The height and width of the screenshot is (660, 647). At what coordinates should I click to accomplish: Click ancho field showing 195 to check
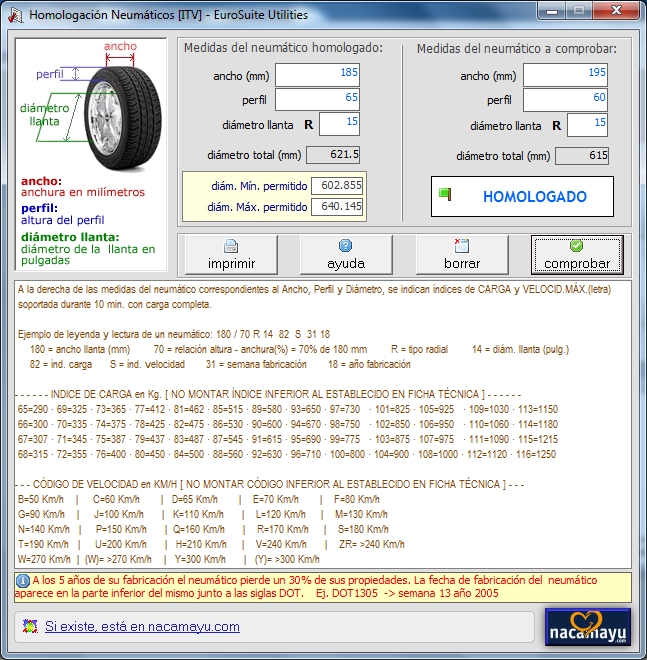coord(565,75)
